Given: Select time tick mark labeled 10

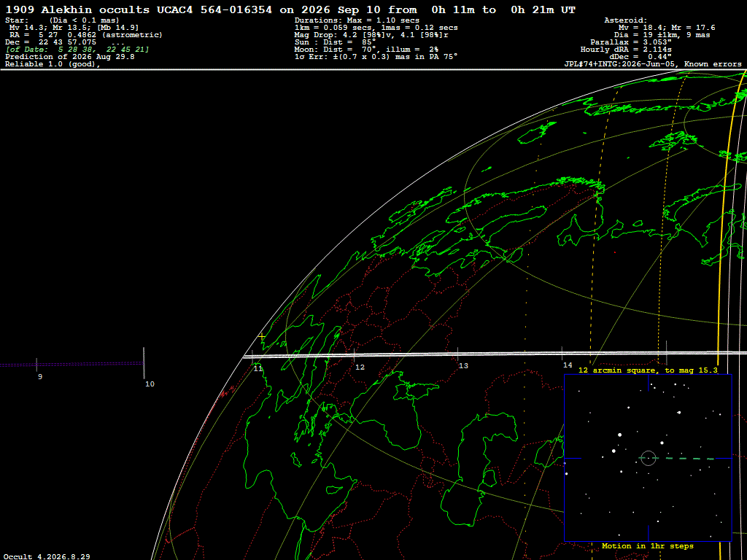Looking at the screenshot, I should pyautogui.click(x=144, y=363).
